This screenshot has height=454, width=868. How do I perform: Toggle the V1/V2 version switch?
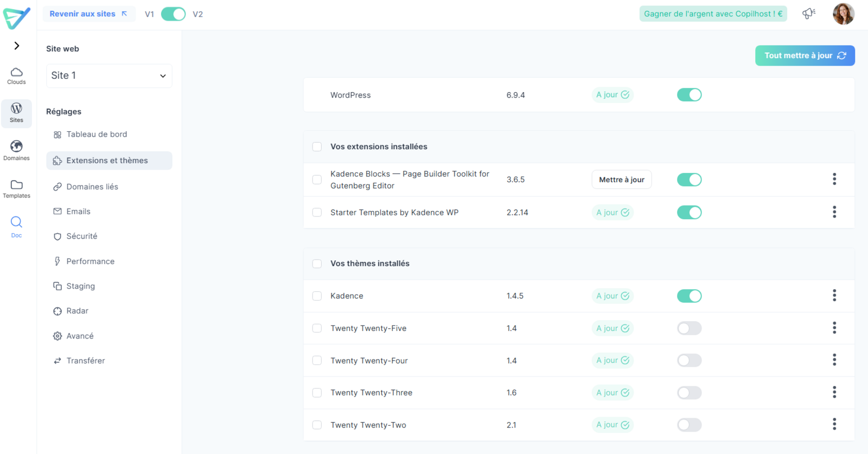click(174, 14)
